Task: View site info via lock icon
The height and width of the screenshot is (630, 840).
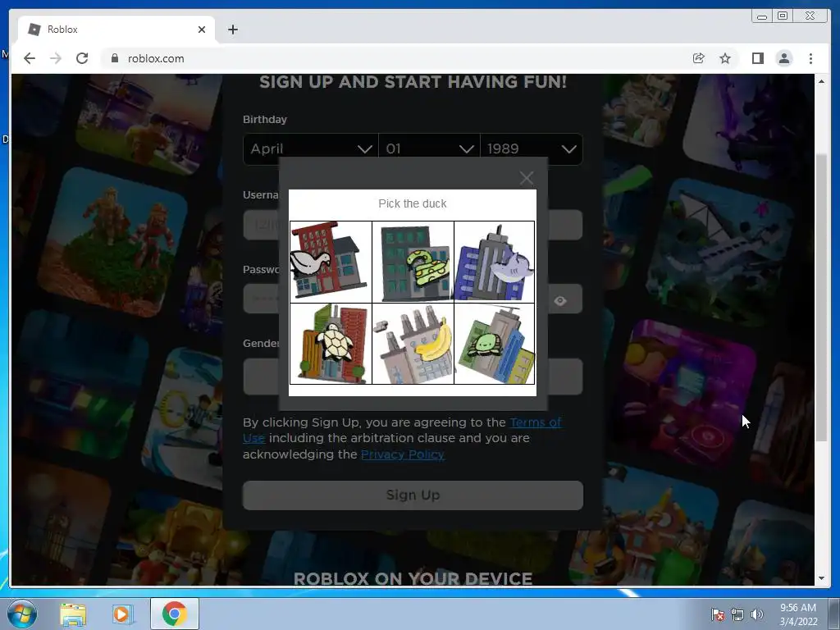Action: click(114, 58)
